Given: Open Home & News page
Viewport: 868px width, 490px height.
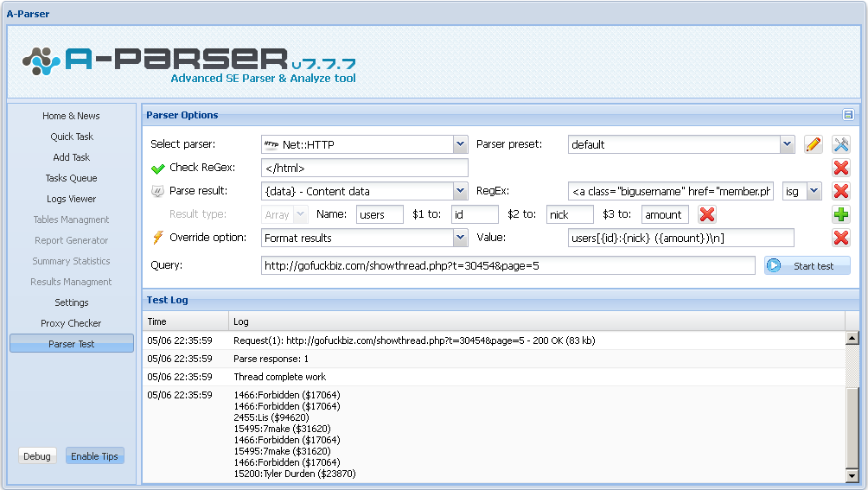Looking at the screenshot, I should pos(72,116).
